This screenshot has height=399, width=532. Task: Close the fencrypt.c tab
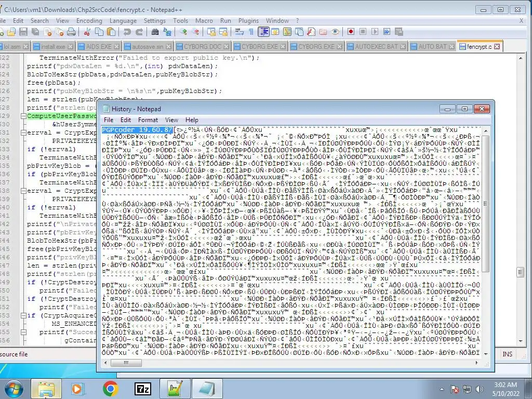pos(497,46)
